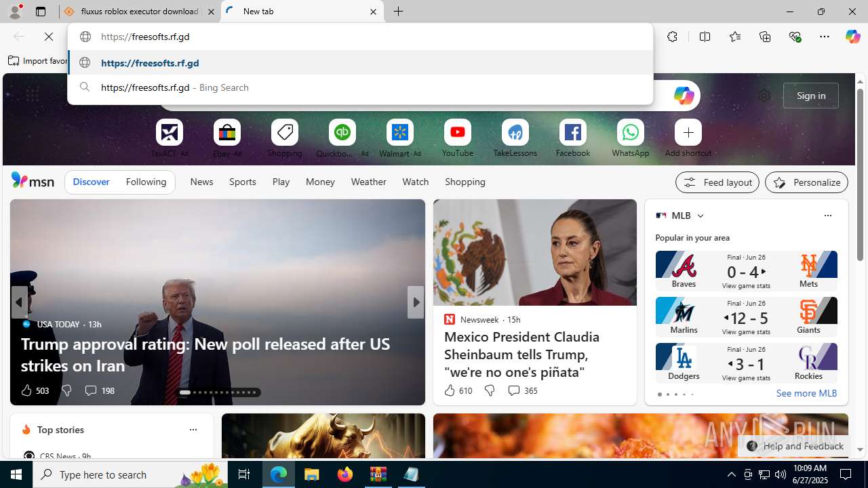Open more options for MLB card
The width and height of the screenshot is (868, 488).
827,216
